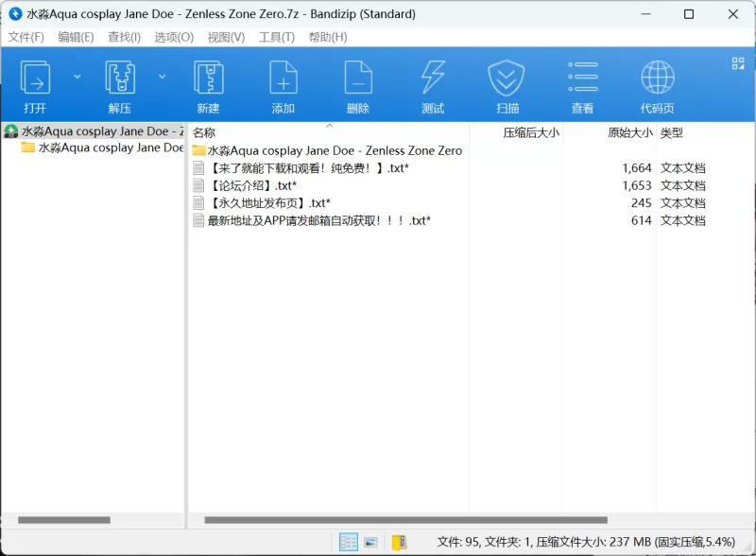Viewport: 756px width, 556px height.
Task: Click the 解压 (Extract) toolbar icon
Action: (x=119, y=85)
